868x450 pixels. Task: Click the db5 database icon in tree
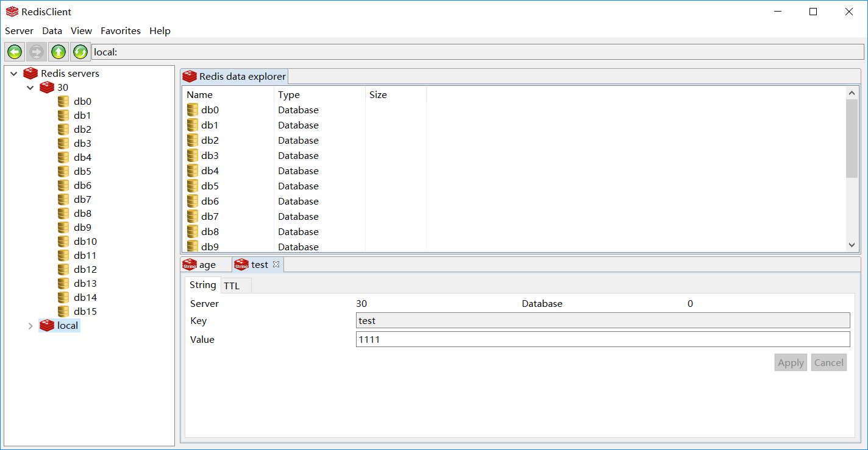(x=63, y=171)
